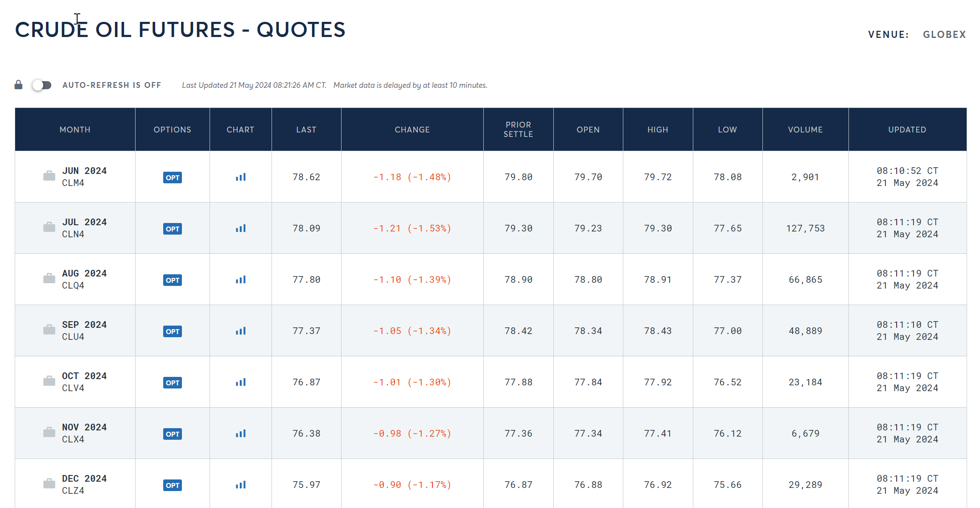Open the chart for NOV 2024

(x=241, y=434)
